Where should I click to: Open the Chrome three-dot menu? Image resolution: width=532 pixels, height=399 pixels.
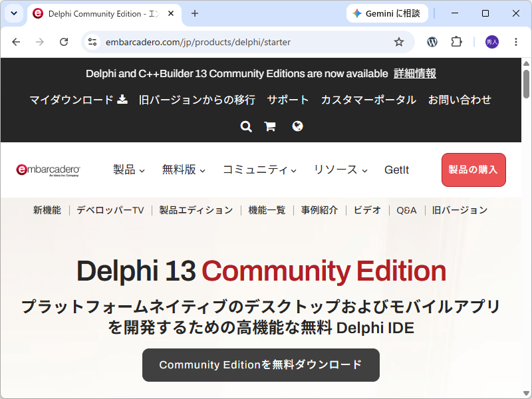tap(516, 42)
